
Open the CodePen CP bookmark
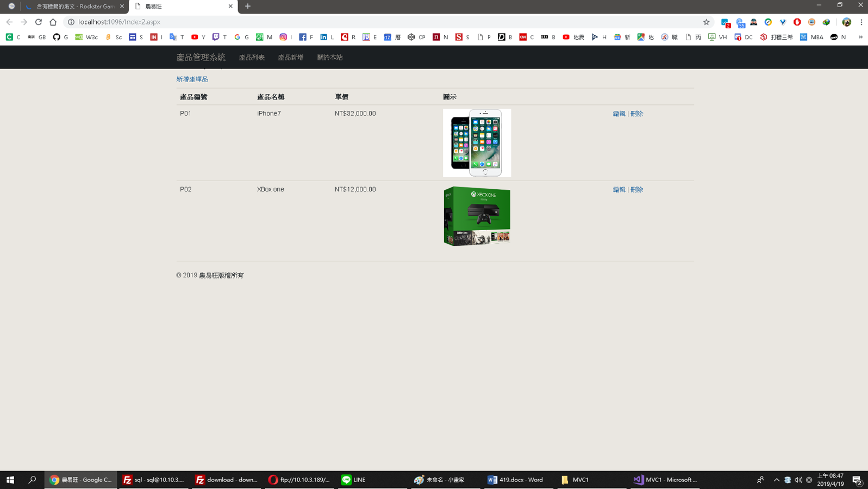416,37
